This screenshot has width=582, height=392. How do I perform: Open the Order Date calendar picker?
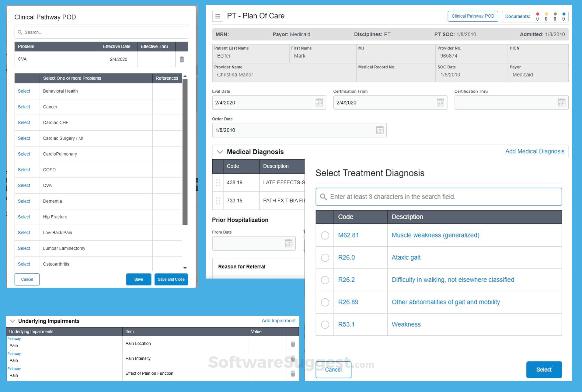[379, 130]
